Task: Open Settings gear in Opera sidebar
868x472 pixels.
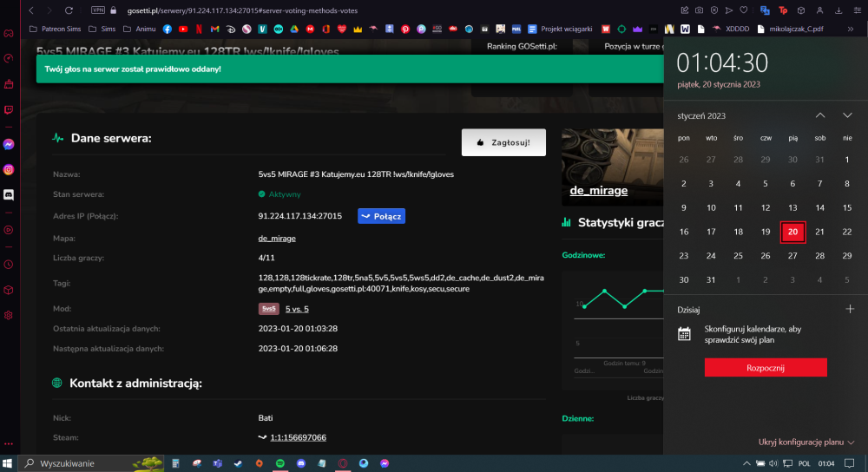Action: [x=9, y=316]
